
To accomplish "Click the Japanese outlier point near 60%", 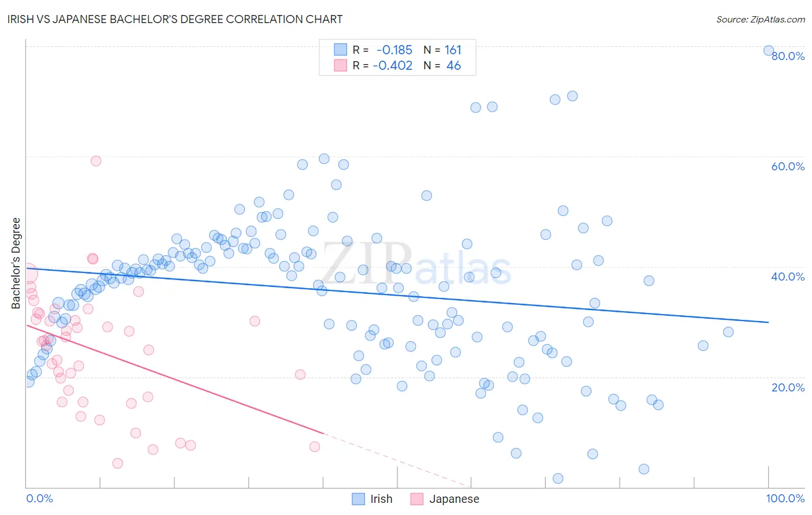I will (96, 161).
